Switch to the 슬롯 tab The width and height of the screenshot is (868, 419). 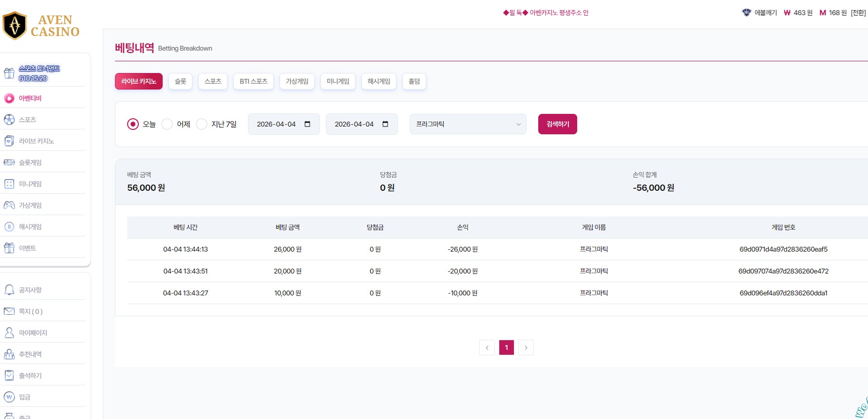(181, 81)
